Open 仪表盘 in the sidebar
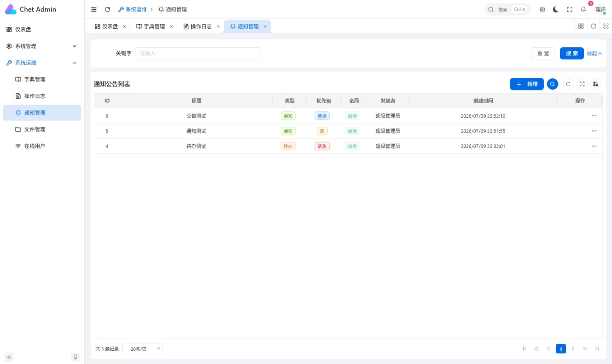Viewport: 612px width, 364px height. [x=42, y=29]
